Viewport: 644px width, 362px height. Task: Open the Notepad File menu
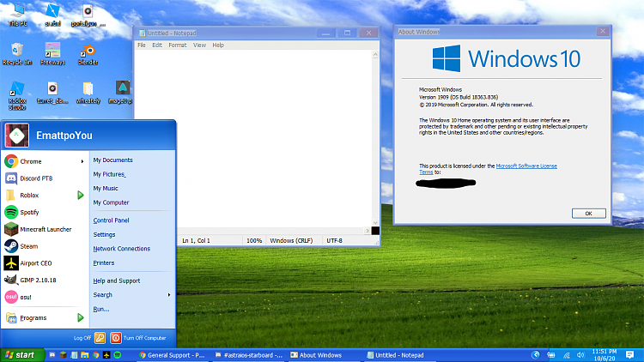point(142,45)
